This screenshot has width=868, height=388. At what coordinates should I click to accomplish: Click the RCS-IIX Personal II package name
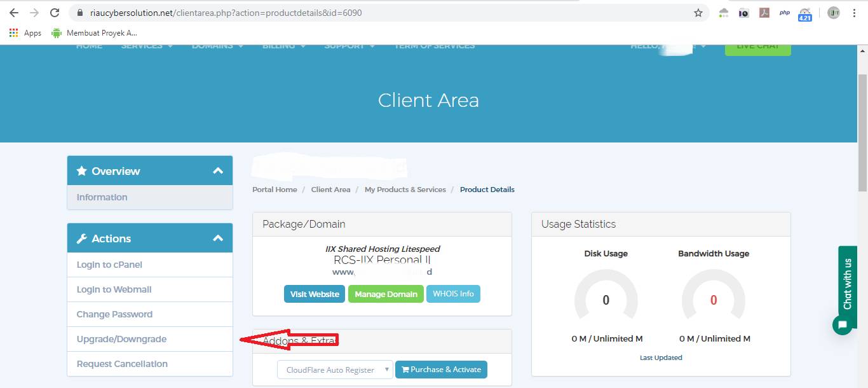click(383, 260)
